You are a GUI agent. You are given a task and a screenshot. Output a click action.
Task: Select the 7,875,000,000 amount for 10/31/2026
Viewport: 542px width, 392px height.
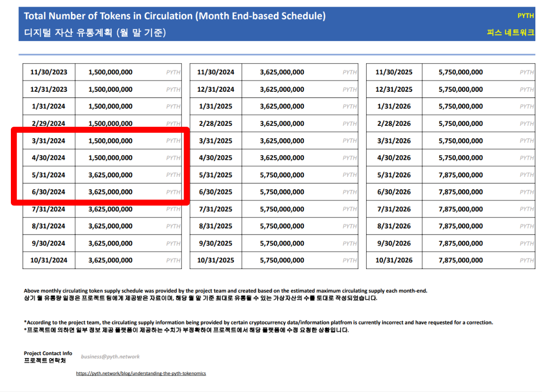[461, 260]
